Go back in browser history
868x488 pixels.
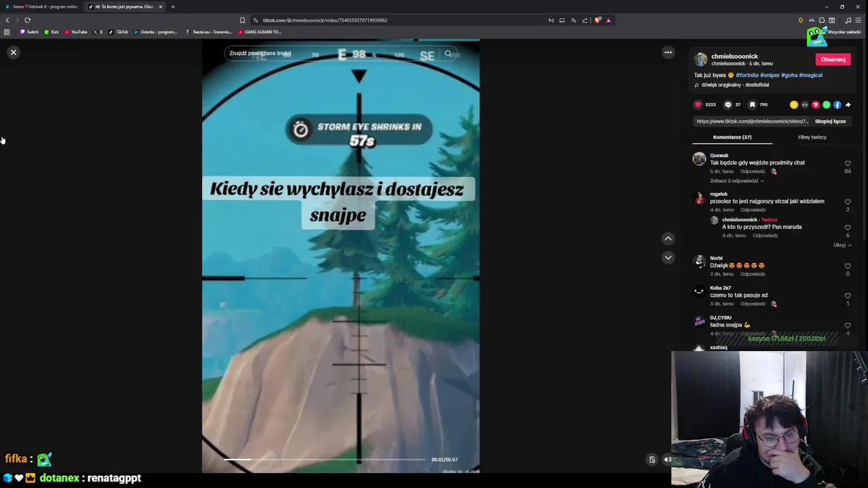(x=7, y=20)
